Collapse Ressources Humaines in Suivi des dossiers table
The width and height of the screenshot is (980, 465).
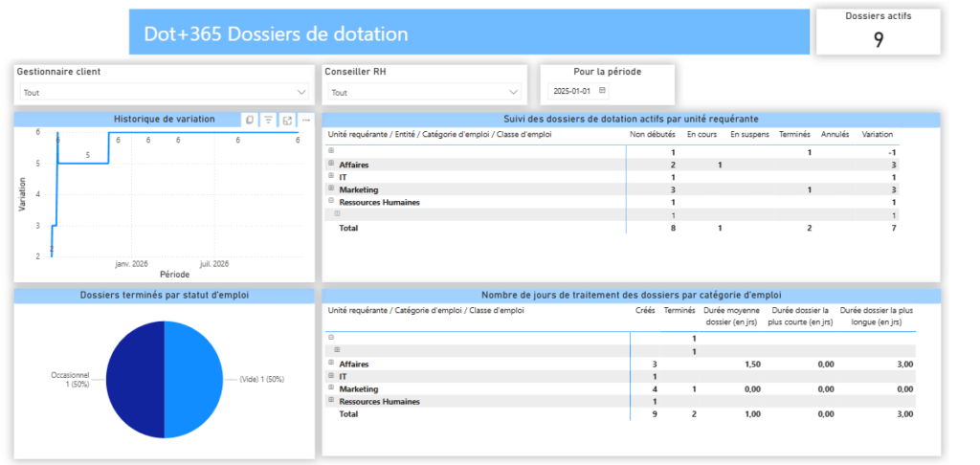[x=331, y=202]
